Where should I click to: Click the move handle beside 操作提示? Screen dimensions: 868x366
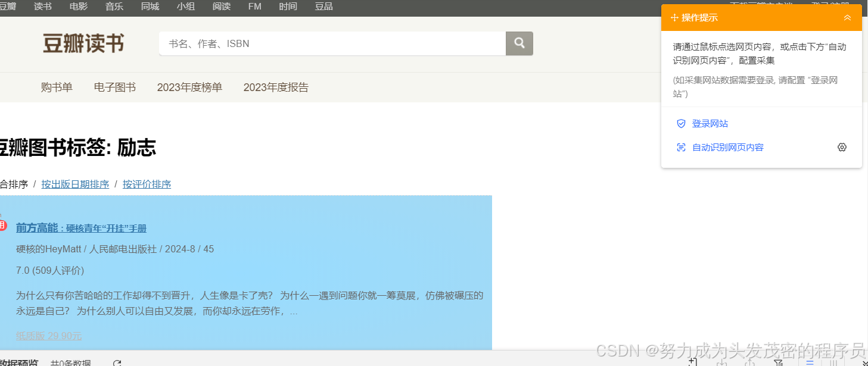[674, 18]
